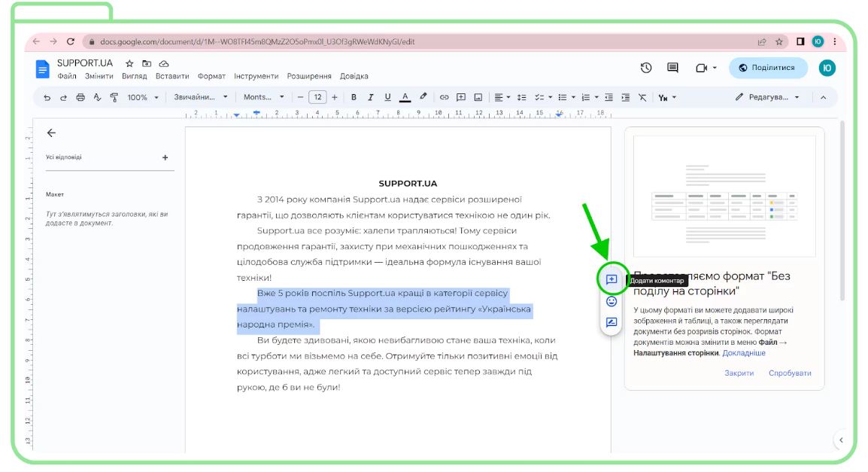Apply a bulleted list
The image size is (868, 472).
tap(563, 98)
